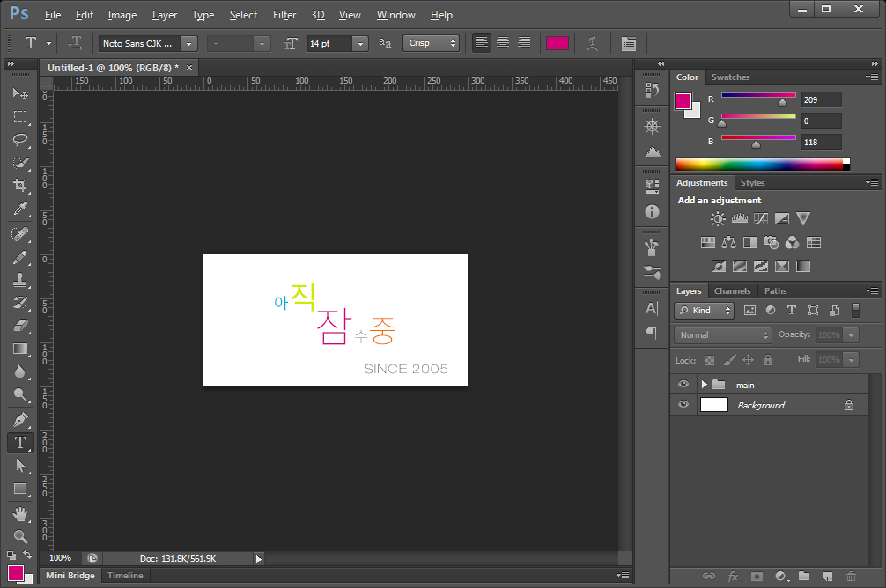Image resolution: width=886 pixels, height=588 pixels.
Task: Switch to the Channels tab
Action: point(732,291)
